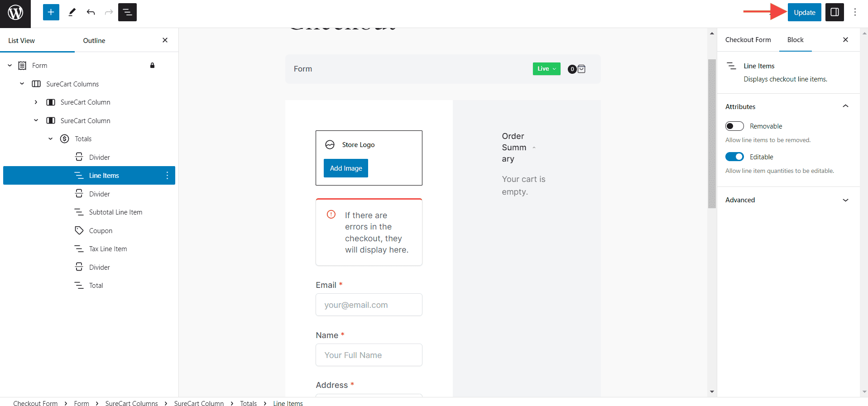Open Line Items block options menu
Viewport: 868px width, 406px height.
tap(167, 176)
